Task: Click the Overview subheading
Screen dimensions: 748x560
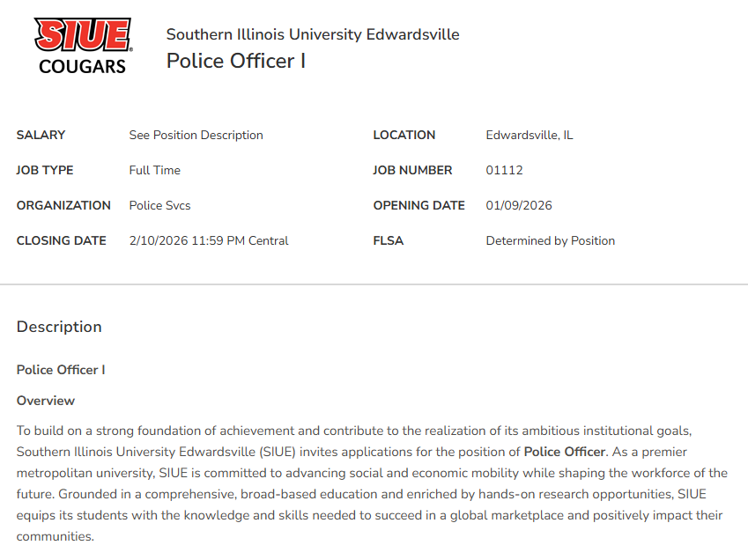Action: click(46, 401)
